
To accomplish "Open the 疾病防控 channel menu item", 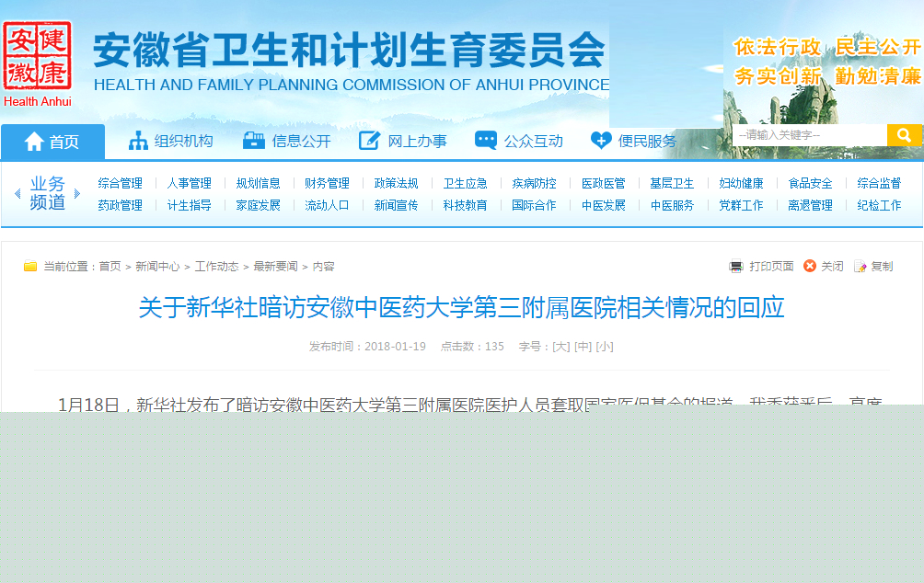I will tap(534, 183).
